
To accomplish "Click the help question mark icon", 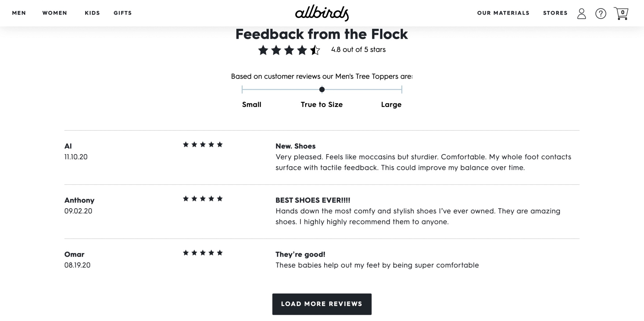I will (x=600, y=14).
